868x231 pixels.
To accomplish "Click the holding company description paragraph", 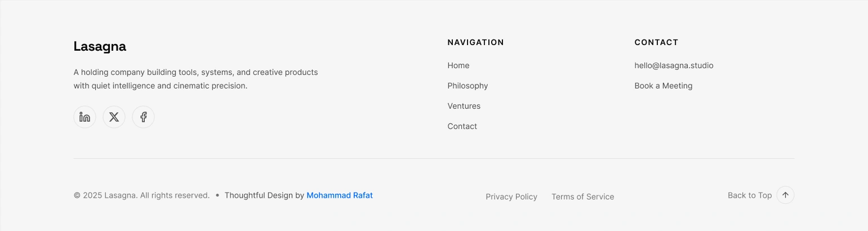I will pos(195,79).
